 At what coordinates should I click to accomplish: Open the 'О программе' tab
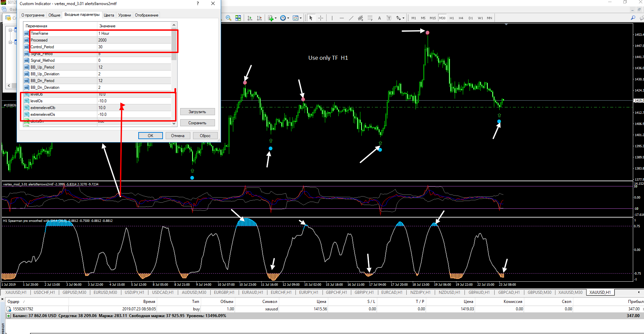[33, 15]
